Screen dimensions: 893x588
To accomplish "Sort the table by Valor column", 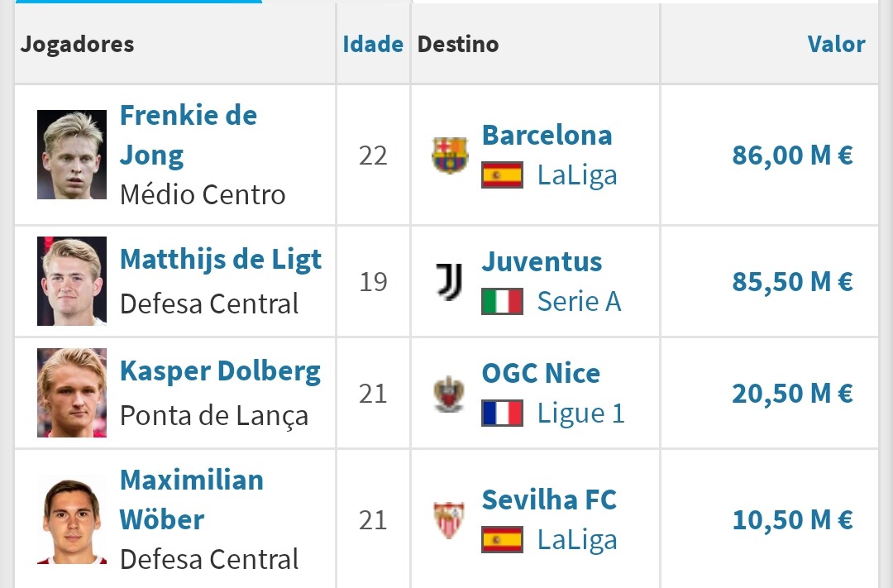I will 836,44.
